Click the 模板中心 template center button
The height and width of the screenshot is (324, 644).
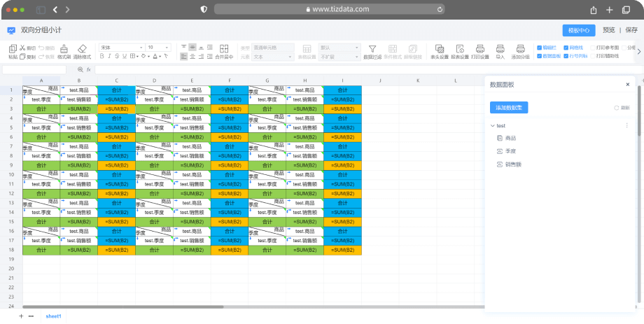click(578, 30)
